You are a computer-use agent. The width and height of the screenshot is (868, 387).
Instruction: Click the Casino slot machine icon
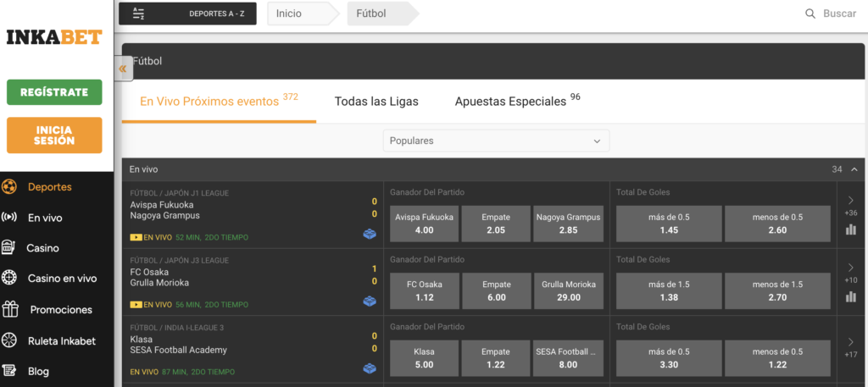point(8,248)
